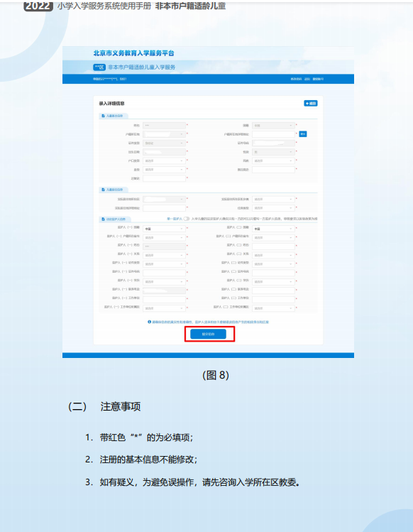The image size is (413, 532).
Task: Click 监护人(二) 姓名 name field
Action: tap(273, 246)
